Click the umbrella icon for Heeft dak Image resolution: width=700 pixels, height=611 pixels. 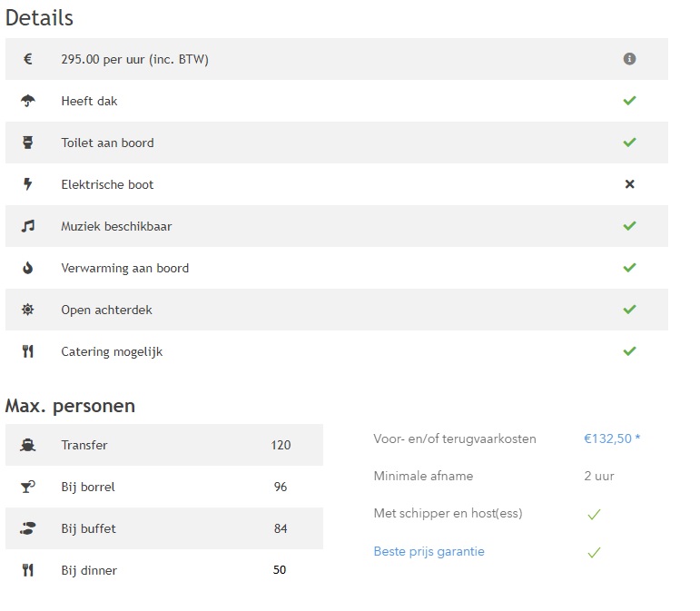coord(27,101)
